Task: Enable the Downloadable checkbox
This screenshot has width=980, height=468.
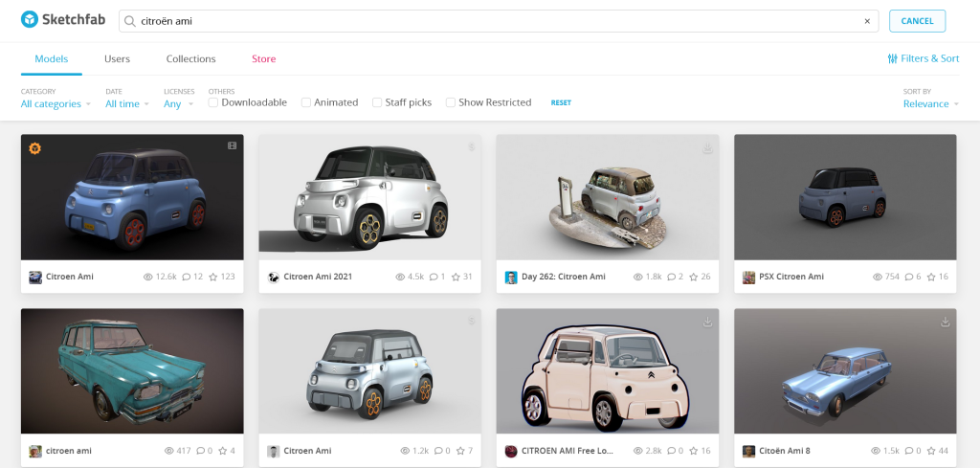Action: 213,102
